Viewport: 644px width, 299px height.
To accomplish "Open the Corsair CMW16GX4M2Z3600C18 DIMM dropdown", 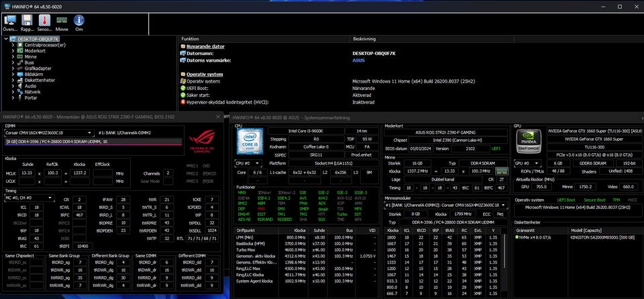I will tap(49, 133).
